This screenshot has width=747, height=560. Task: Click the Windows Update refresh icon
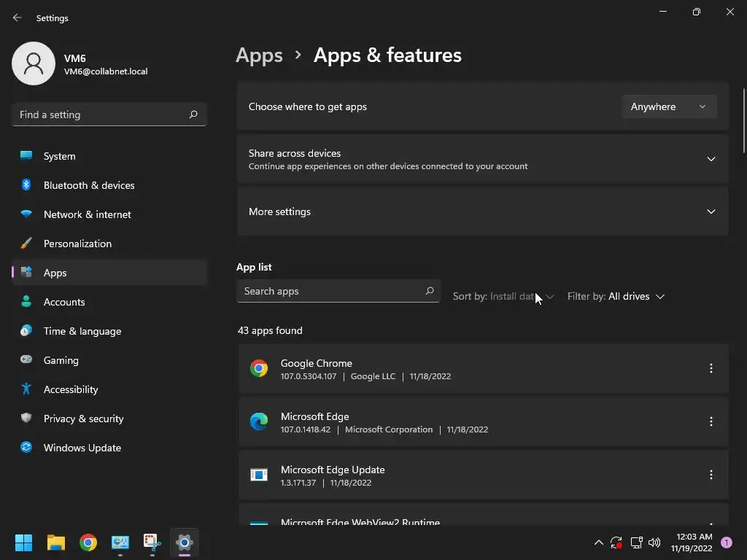point(26,447)
